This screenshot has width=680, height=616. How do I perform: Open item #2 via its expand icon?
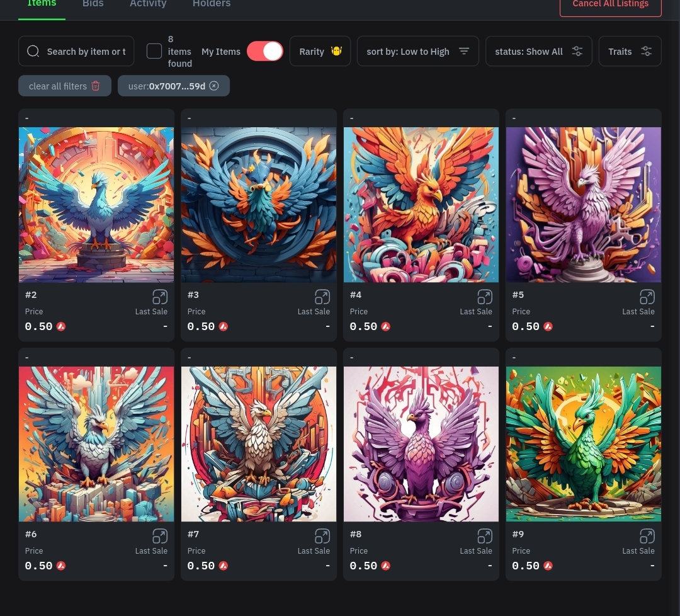tap(159, 297)
